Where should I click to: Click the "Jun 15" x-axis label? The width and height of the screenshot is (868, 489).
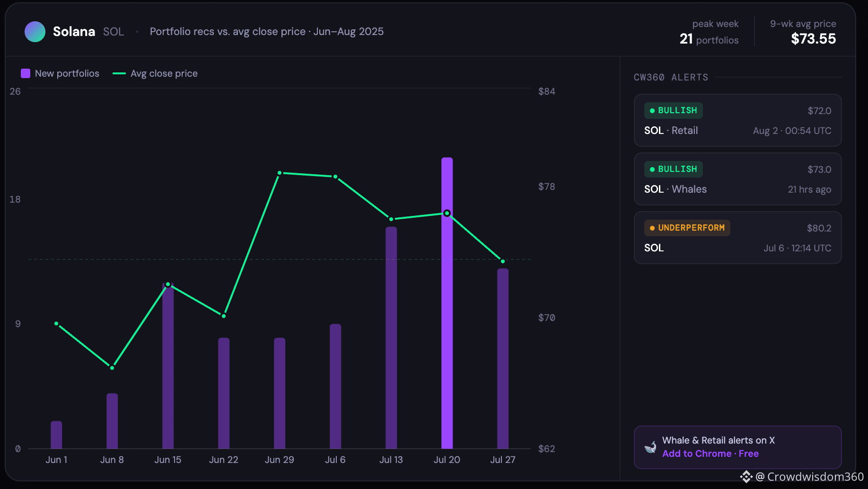coord(168,460)
